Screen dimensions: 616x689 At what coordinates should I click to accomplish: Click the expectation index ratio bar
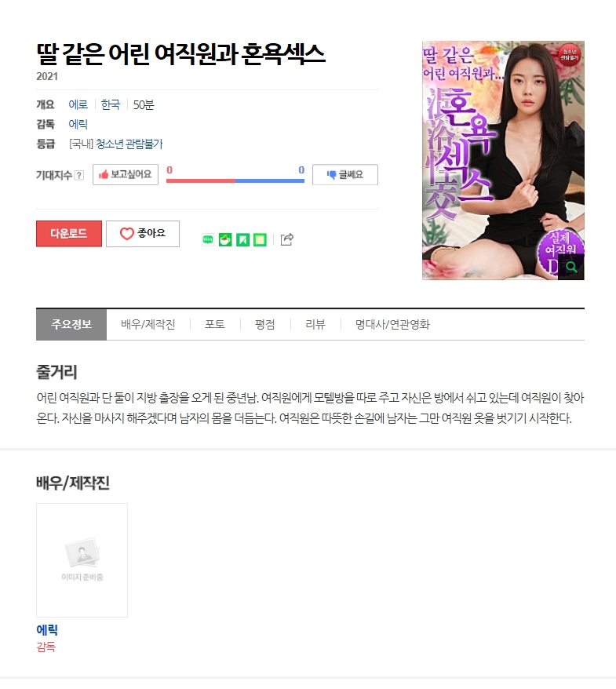click(235, 180)
